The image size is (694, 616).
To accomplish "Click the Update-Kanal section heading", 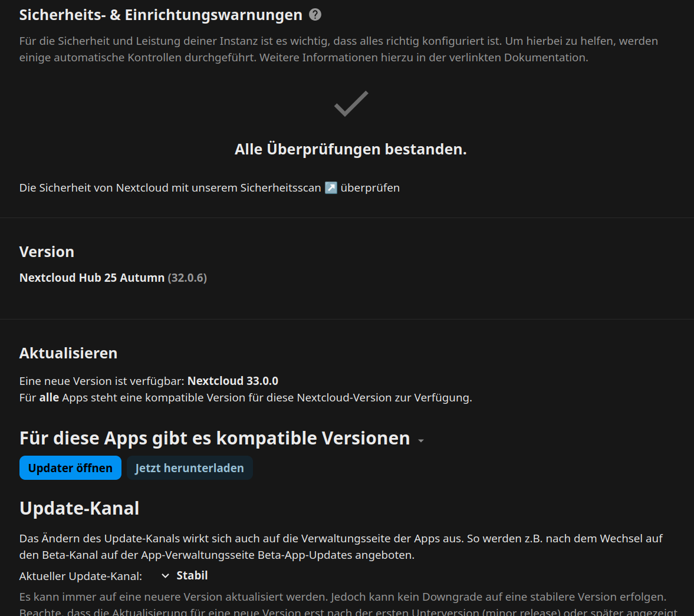I will 79,508.
